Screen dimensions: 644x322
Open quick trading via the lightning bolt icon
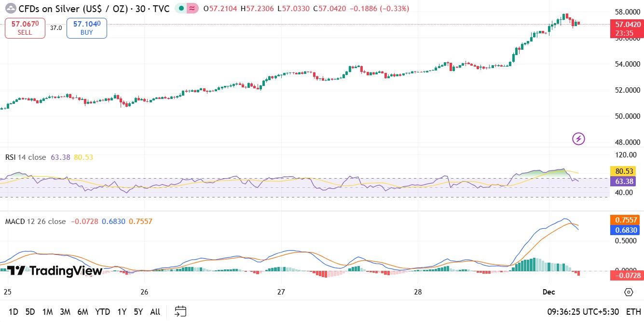point(578,139)
